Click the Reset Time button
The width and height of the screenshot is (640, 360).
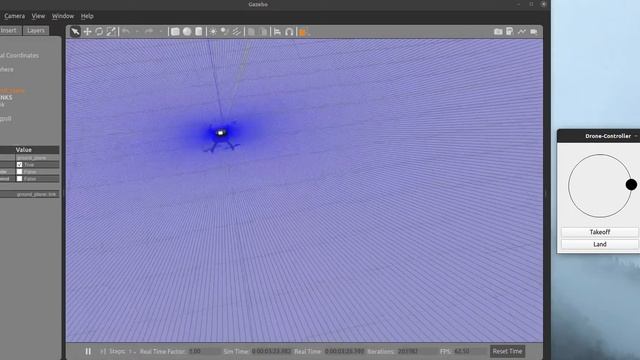[x=507, y=351]
